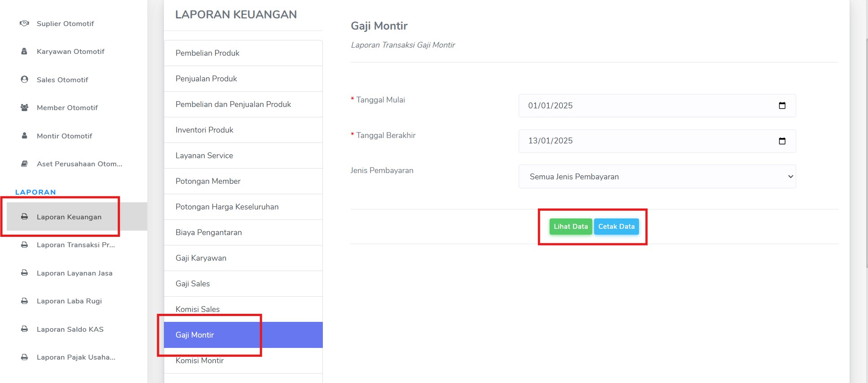Click the LAPORAN KEUANGAN panel title
This screenshot has height=383, width=868.
pyautogui.click(x=236, y=14)
